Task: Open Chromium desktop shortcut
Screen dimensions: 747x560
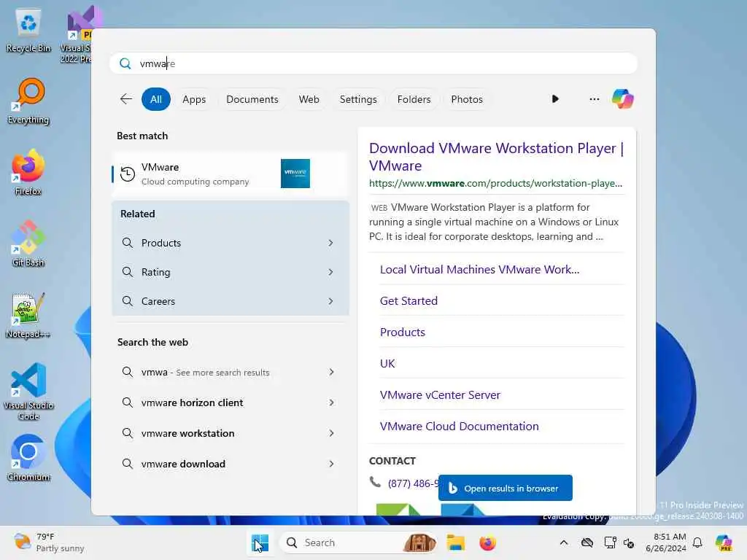Action: (x=28, y=458)
